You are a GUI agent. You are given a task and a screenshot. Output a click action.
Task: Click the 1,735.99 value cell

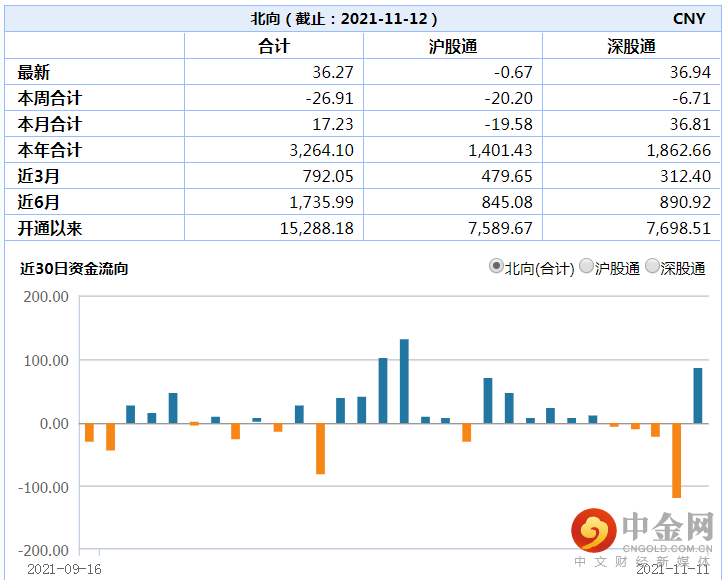click(x=321, y=202)
